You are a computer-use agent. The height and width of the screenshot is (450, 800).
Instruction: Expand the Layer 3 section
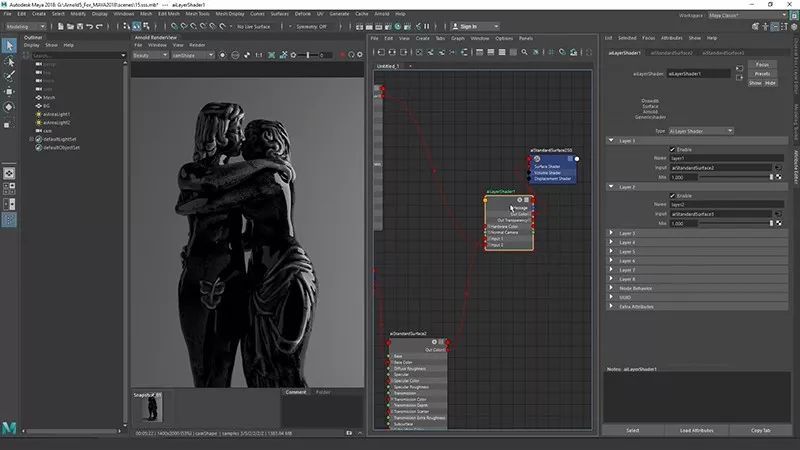[627, 233]
